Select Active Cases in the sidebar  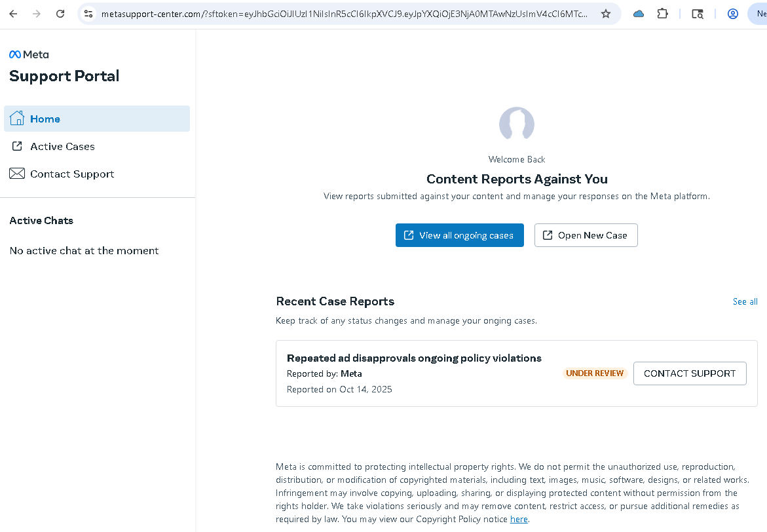(62, 146)
